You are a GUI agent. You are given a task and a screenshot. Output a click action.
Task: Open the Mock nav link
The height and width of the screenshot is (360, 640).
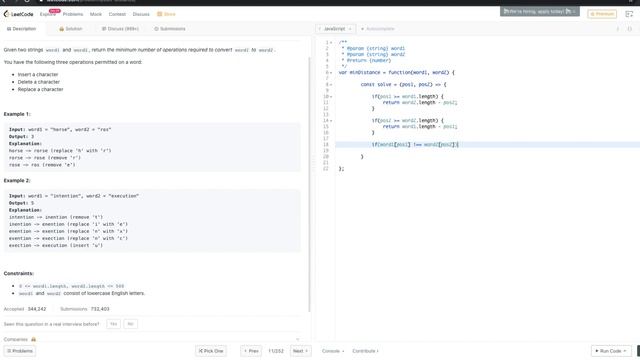click(96, 14)
